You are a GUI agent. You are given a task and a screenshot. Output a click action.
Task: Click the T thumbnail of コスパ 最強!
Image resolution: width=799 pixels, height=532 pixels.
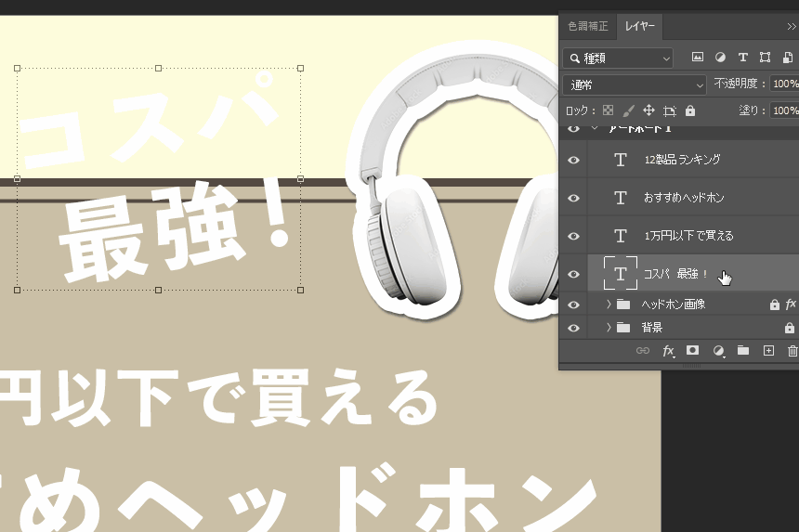coord(620,273)
